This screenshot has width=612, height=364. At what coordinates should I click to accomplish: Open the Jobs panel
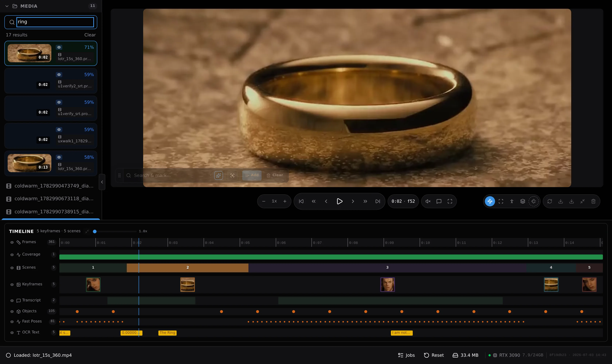pyautogui.click(x=406, y=355)
